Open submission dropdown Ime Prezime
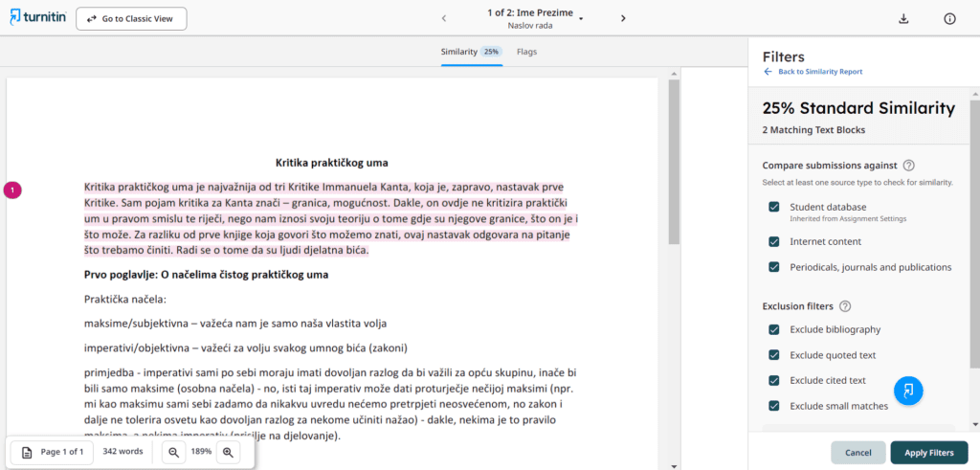 tap(581, 19)
